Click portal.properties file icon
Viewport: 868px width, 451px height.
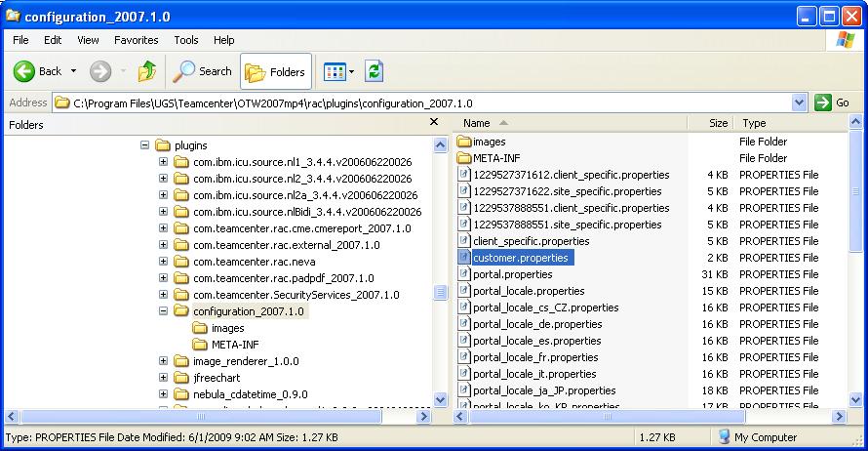tap(464, 274)
